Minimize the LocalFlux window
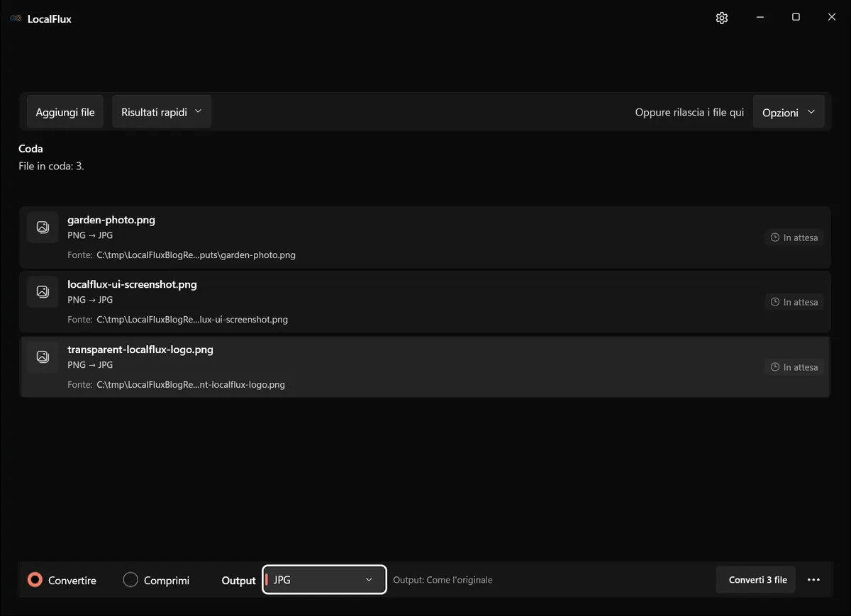The image size is (851, 616). click(760, 17)
